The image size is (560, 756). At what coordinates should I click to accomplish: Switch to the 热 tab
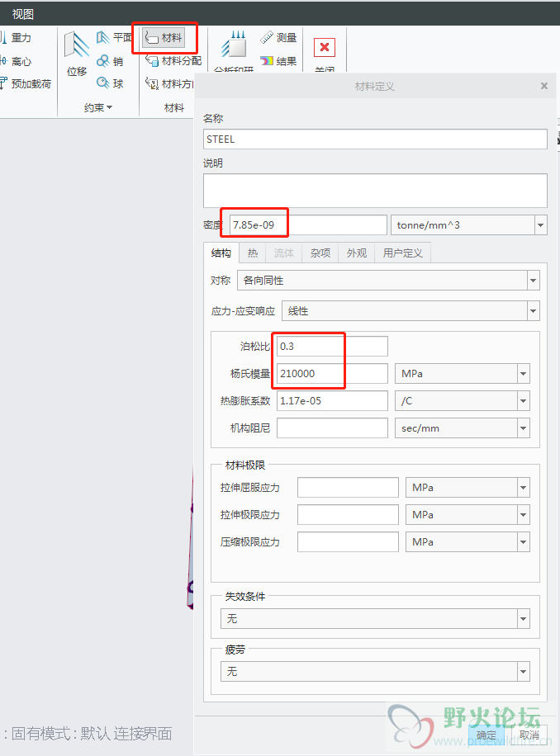pos(253,253)
